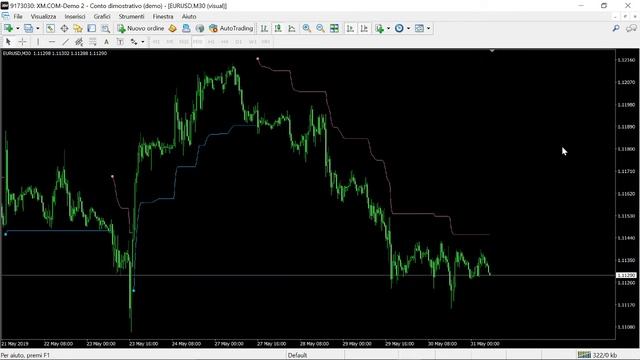Select the text label tool
This screenshot has width=640, height=360.
[120, 42]
